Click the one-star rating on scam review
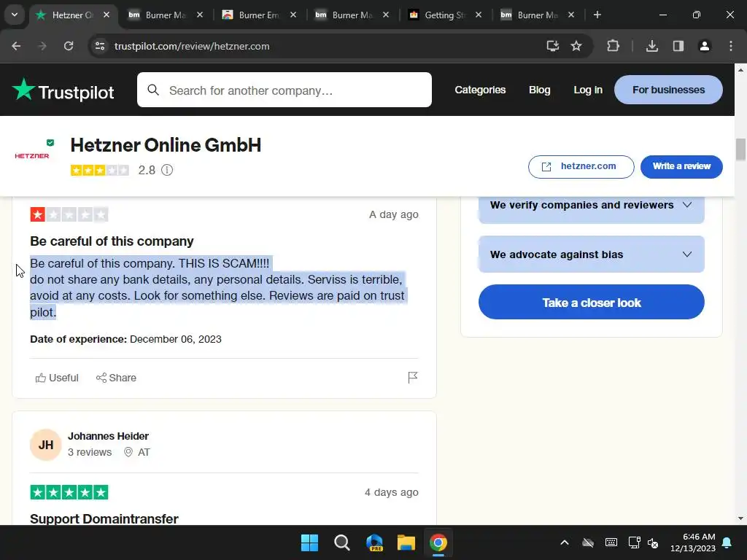Viewport: 747px width, 560px height. 69,214
